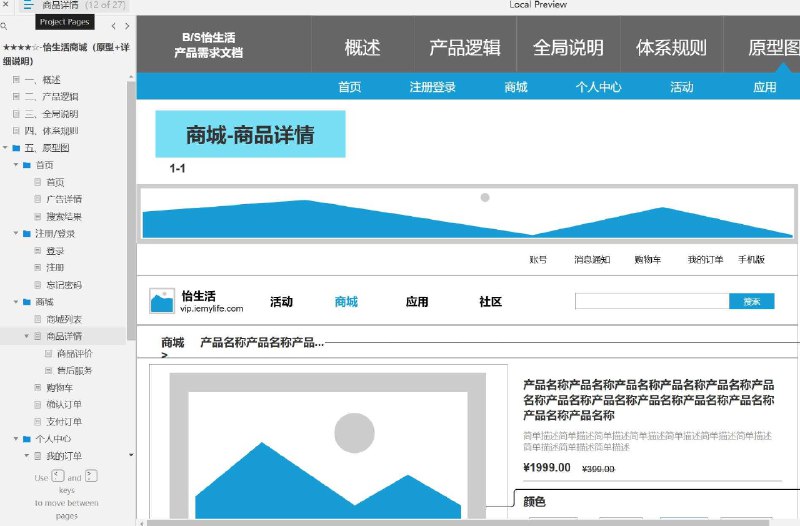
Task: Switch to the 产品逻辑 top tab
Action: point(465,47)
